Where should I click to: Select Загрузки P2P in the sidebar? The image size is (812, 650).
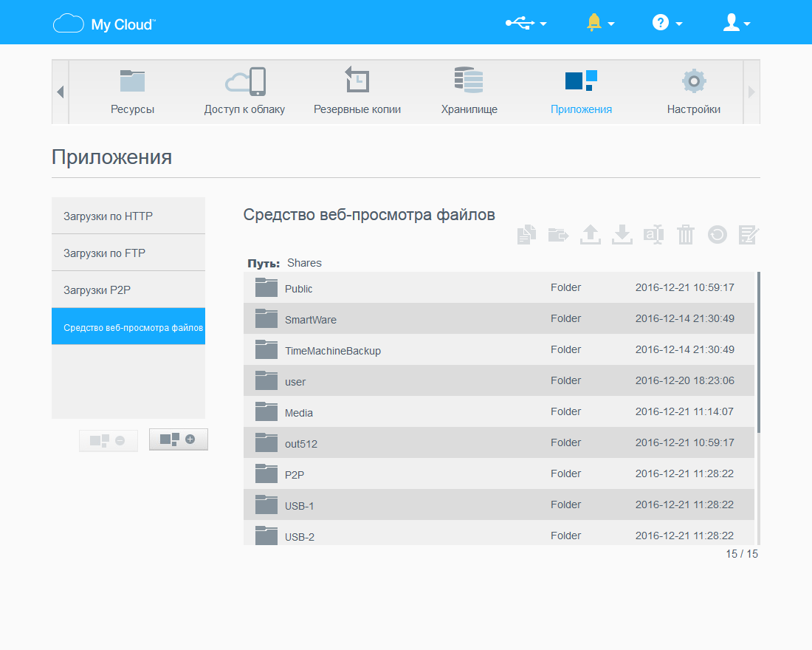click(x=128, y=289)
